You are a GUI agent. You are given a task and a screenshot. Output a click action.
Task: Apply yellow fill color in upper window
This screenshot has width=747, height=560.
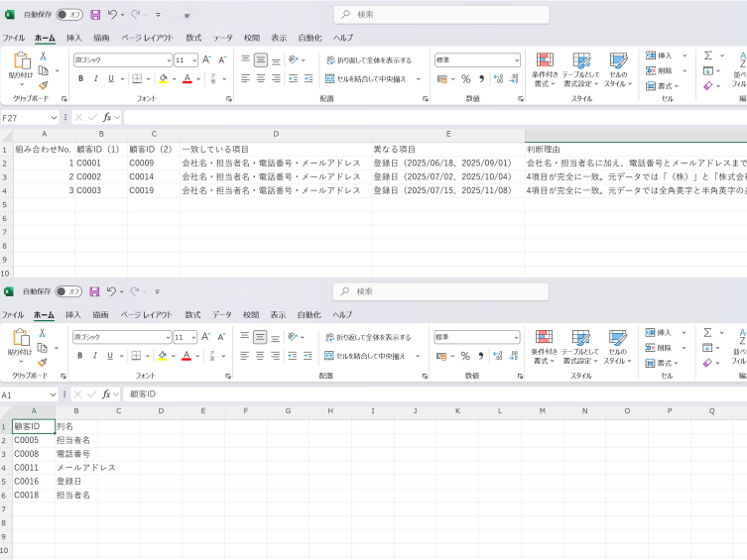click(164, 78)
